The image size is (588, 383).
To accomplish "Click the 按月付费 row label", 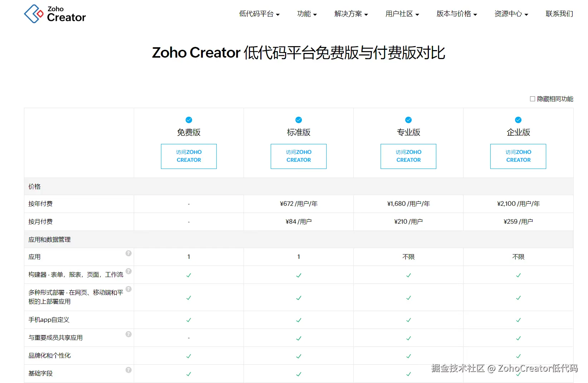I will 40,222.
